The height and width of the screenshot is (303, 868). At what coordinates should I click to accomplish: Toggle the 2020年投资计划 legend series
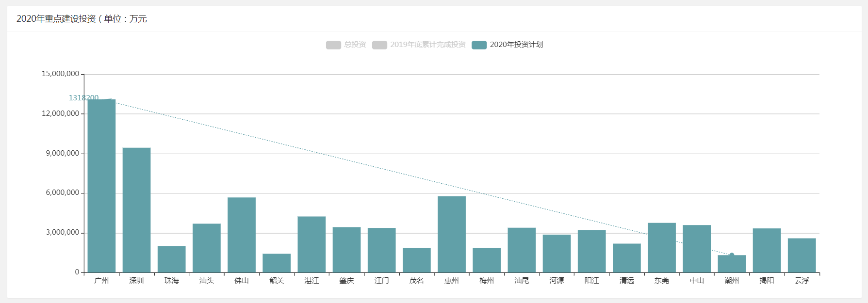coord(507,45)
